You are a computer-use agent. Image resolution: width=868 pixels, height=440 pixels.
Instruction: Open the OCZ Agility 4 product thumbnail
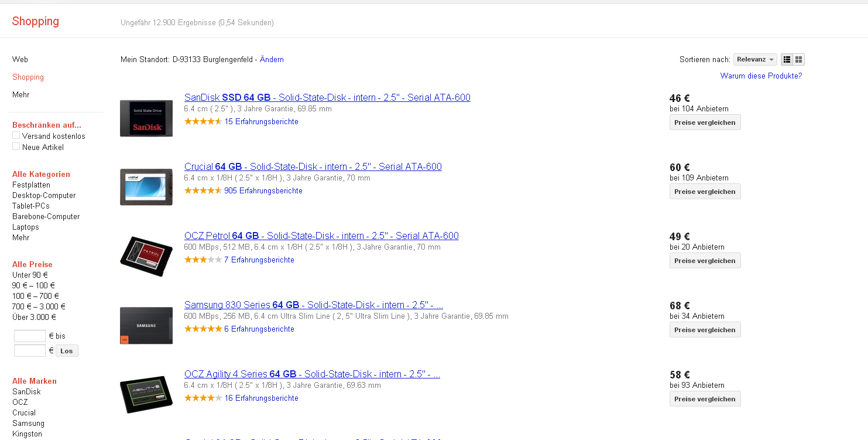point(146,394)
